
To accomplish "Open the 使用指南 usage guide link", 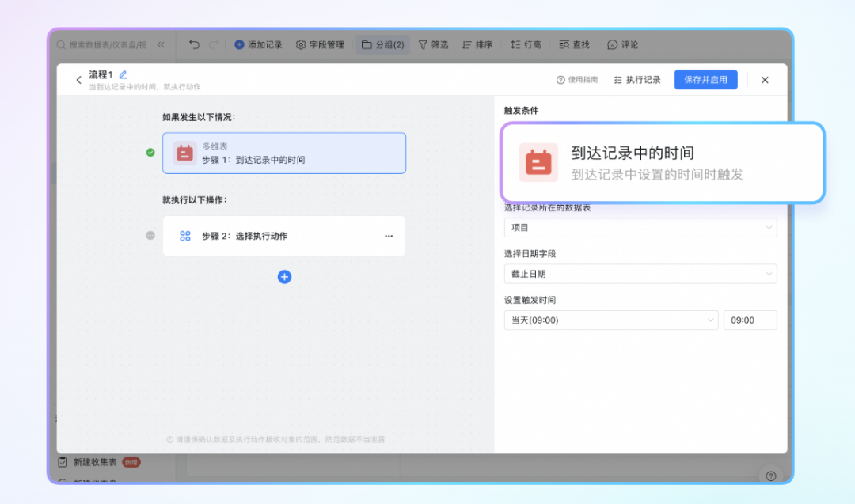I will pyautogui.click(x=577, y=80).
